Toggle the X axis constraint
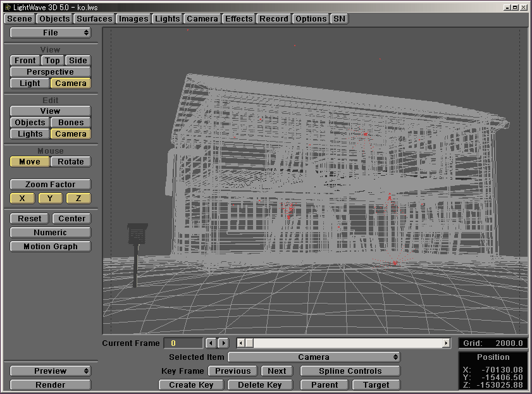This screenshot has height=394, width=532. [x=23, y=199]
